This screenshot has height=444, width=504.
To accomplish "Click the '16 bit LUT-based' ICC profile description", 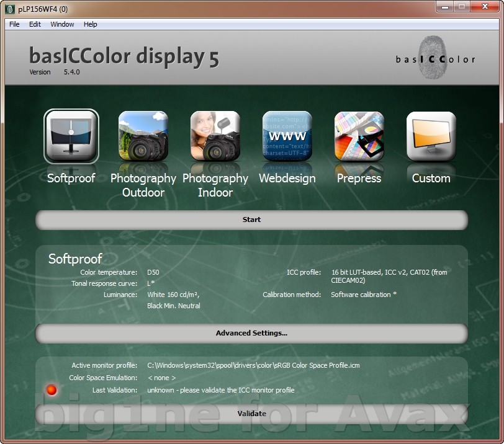I will 389,276.
